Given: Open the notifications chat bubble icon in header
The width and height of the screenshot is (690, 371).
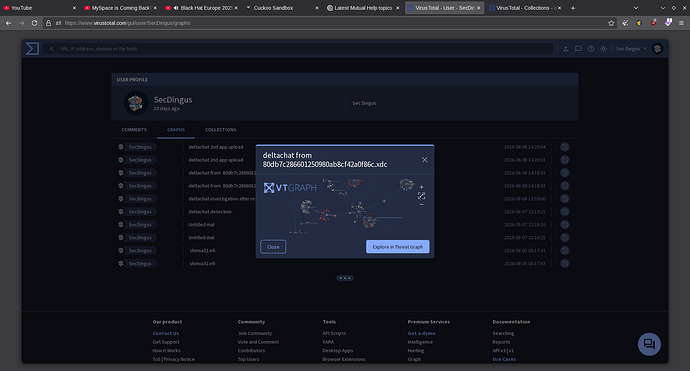Looking at the screenshot, I should 578,49.
